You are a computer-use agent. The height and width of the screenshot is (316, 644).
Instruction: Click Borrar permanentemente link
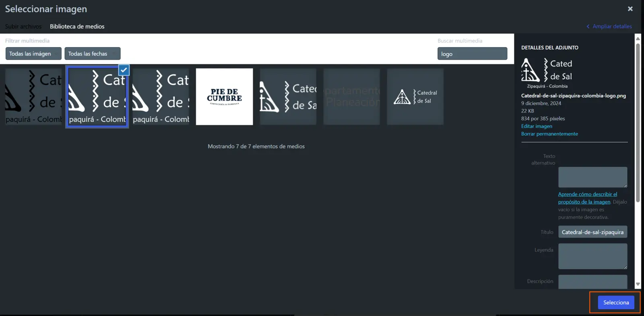point(549,134)
